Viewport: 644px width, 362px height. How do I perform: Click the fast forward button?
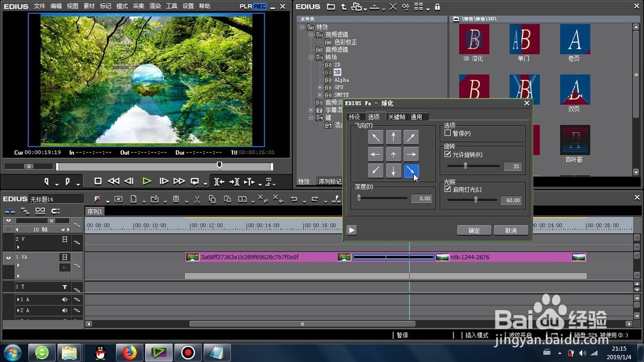pos(179,181)
